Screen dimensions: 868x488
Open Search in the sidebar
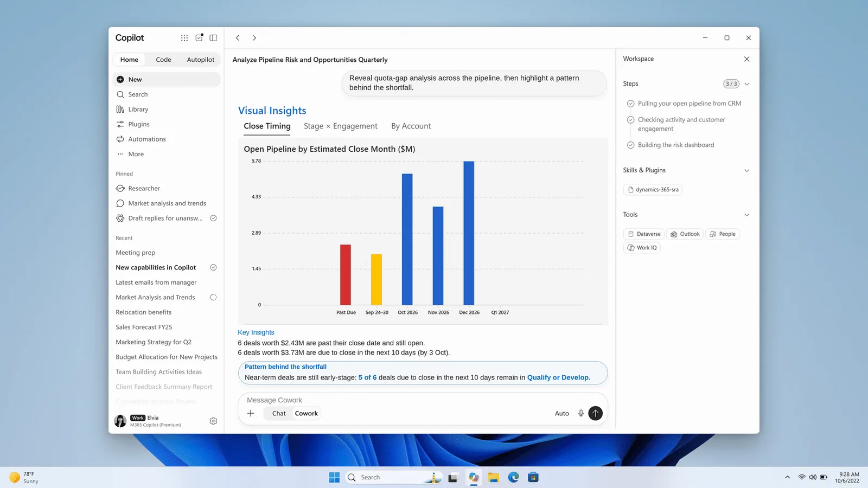coord(167,94)
